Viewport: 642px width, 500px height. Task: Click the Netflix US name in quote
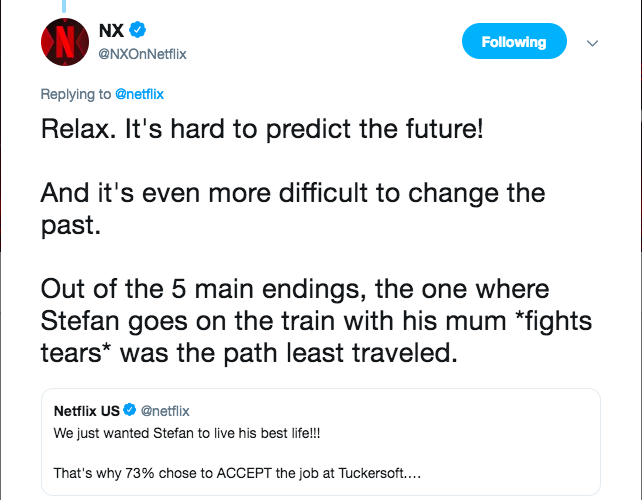pyautogui.click(x=87, y=411)
